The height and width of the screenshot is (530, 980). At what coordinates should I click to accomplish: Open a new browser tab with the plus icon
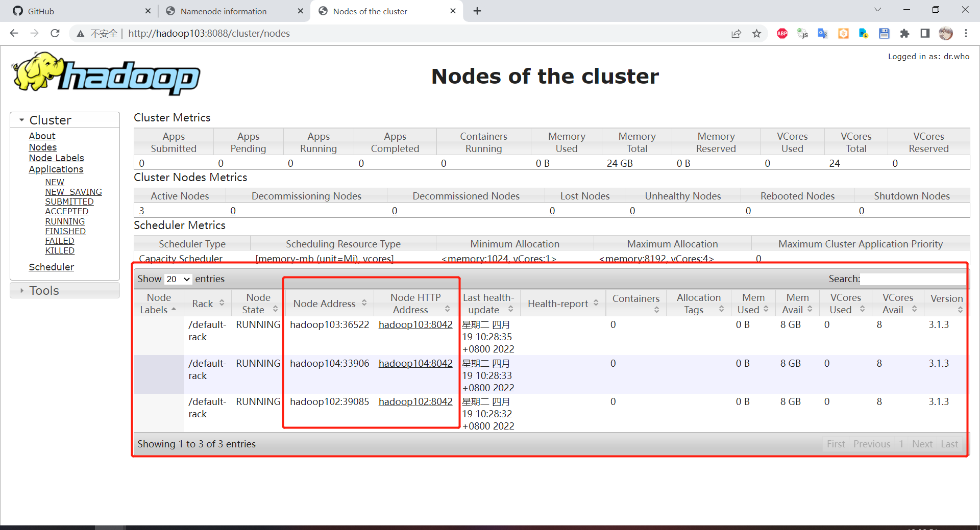coord(477,11)
